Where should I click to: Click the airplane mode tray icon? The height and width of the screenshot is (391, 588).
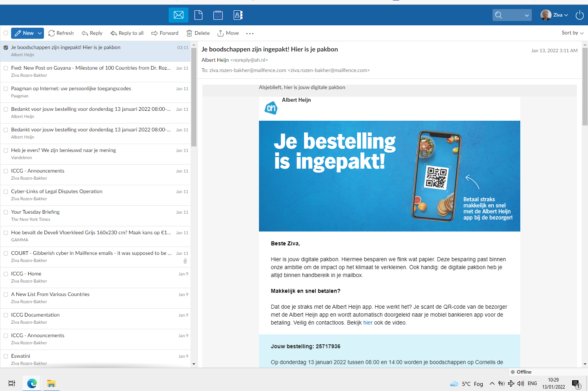(511, 383)
